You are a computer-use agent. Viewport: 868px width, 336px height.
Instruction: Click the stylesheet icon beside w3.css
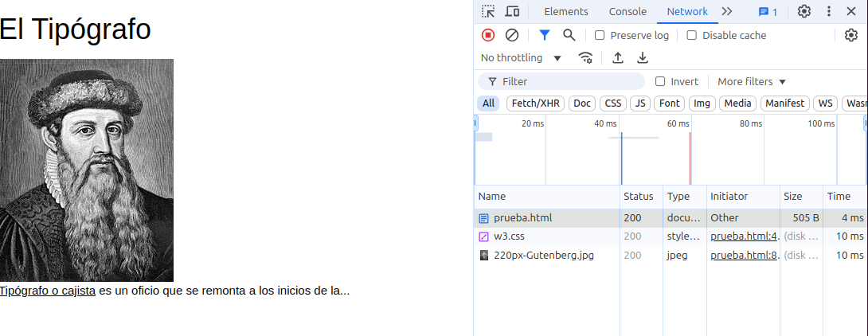484,237
